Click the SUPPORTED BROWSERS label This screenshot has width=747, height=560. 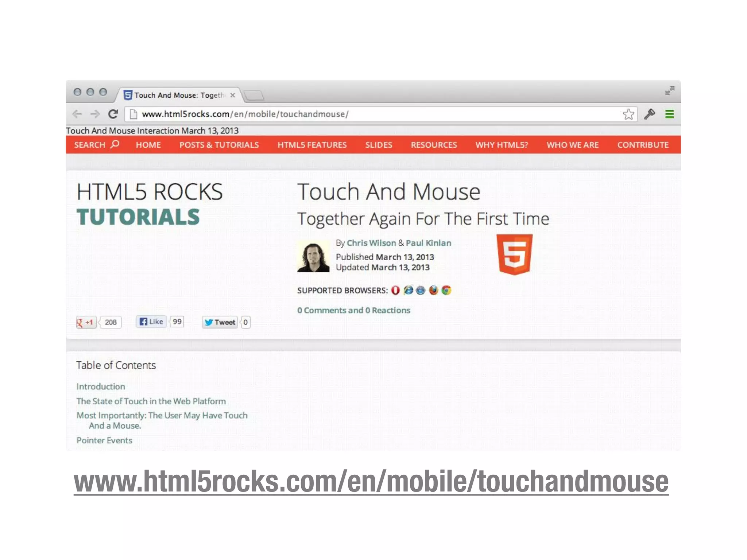(342, 291)
